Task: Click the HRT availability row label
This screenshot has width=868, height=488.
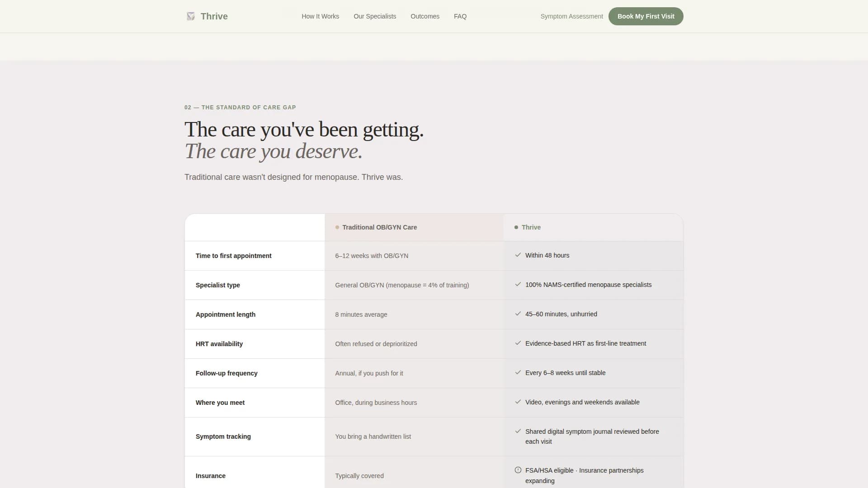Action: point(219,344)
